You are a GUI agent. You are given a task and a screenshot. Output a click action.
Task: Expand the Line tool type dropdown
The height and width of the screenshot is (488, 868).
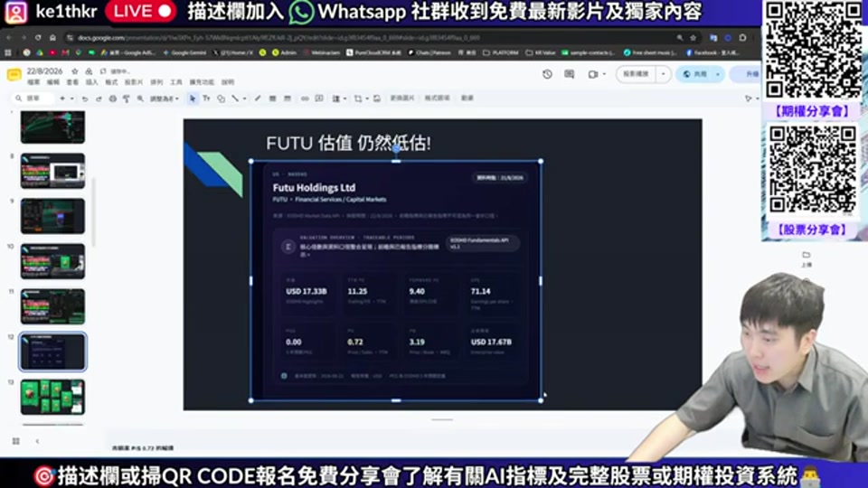click(244, 99)
